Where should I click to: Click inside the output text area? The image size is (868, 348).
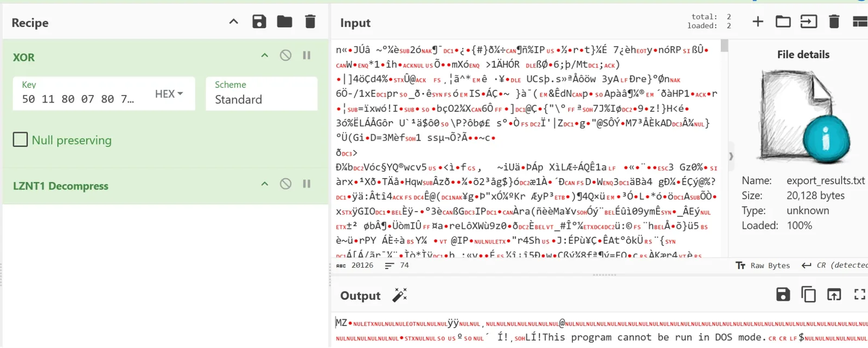tap(599, 331)
